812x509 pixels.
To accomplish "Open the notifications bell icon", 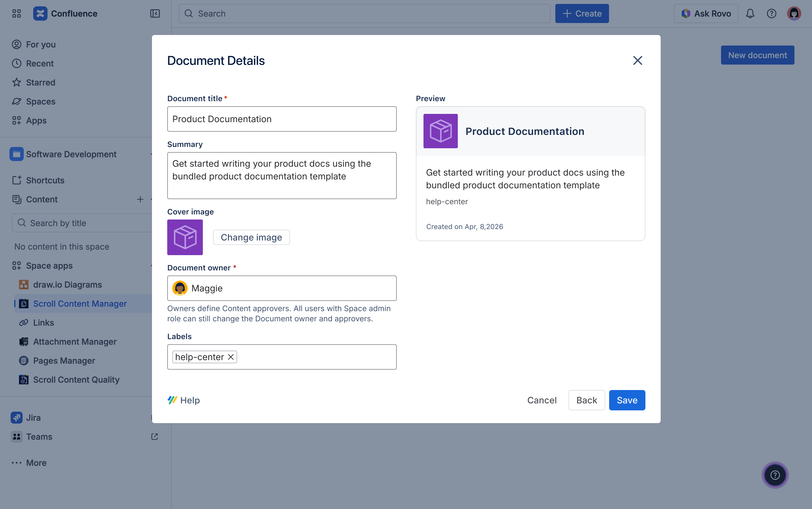I will tap(750, 13).
